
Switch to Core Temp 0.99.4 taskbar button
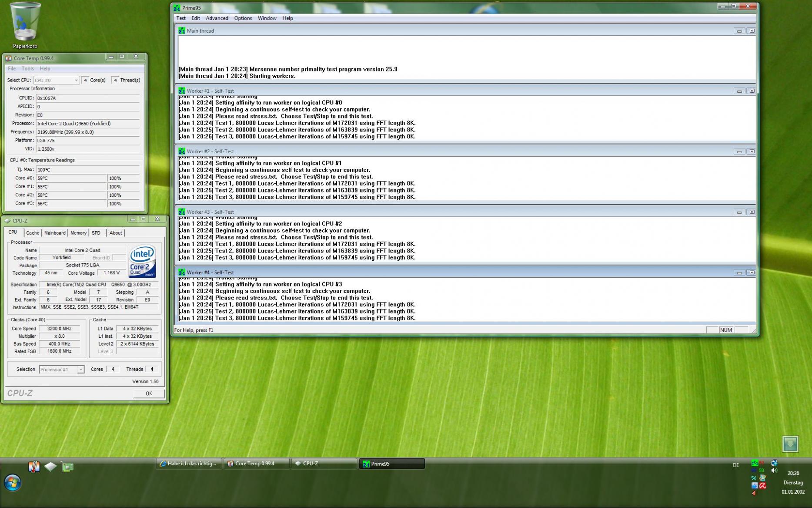tap(257, 464)
